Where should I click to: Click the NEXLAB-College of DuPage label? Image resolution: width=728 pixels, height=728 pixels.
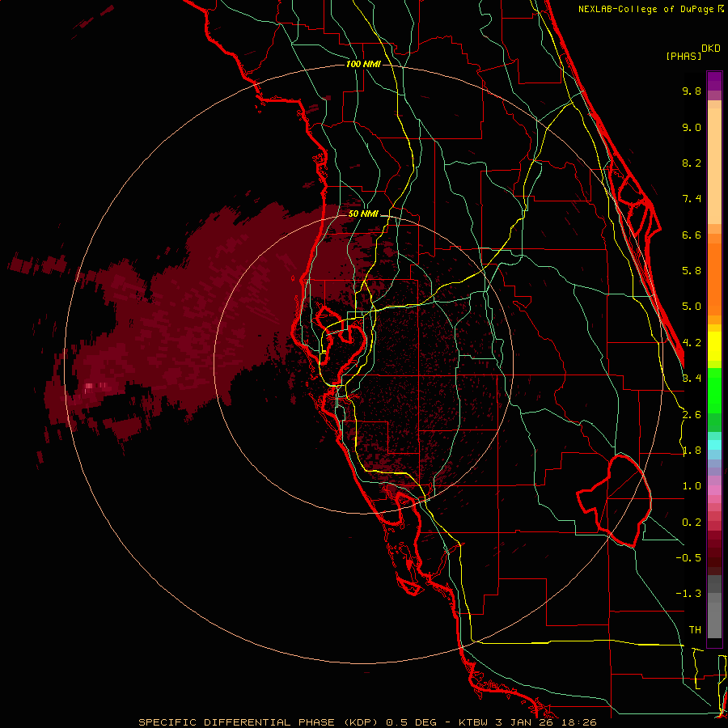pyautogui.click(x=646, y=9)
